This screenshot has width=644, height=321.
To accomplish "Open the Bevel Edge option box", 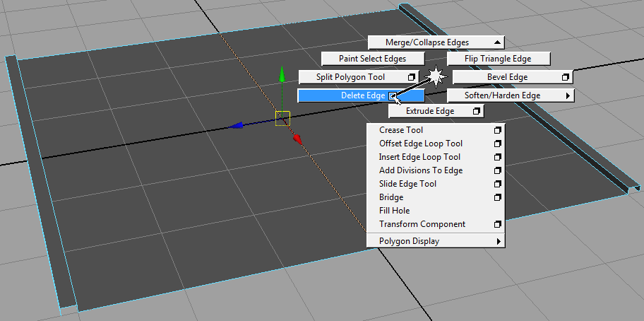I will pos(565,77).
